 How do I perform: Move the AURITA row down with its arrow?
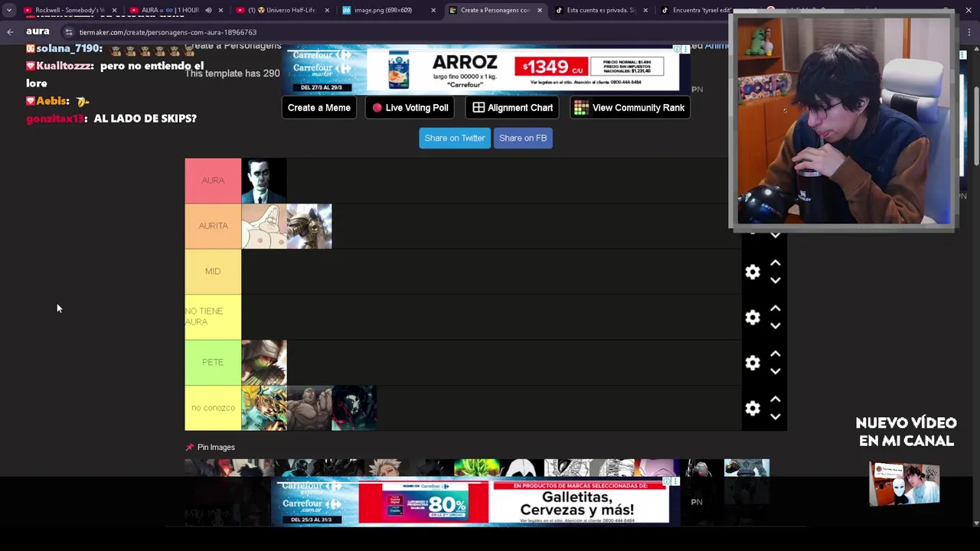[x=775, y=236]
